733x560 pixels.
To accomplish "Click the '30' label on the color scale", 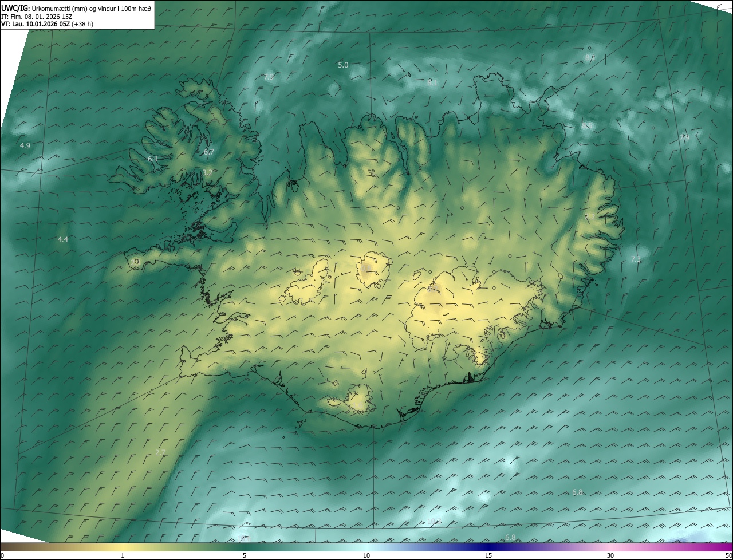I will pyautogui.click(x=610, y=555).
